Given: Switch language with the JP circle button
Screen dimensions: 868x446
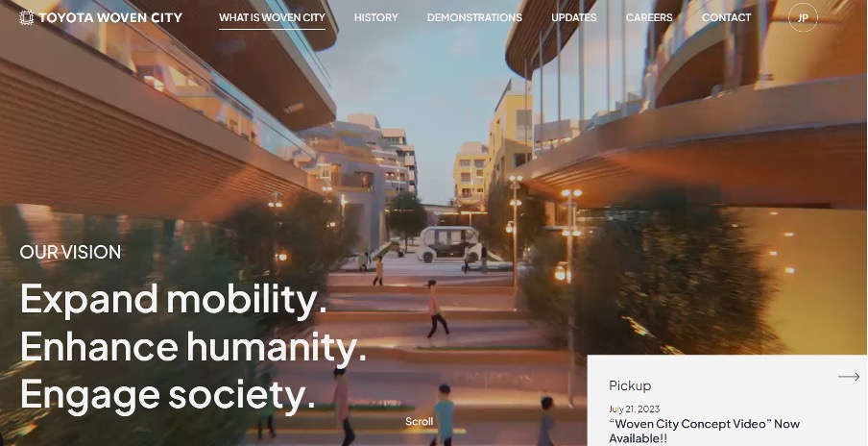Looking at the screenshot, I should (x=803, y=17).
